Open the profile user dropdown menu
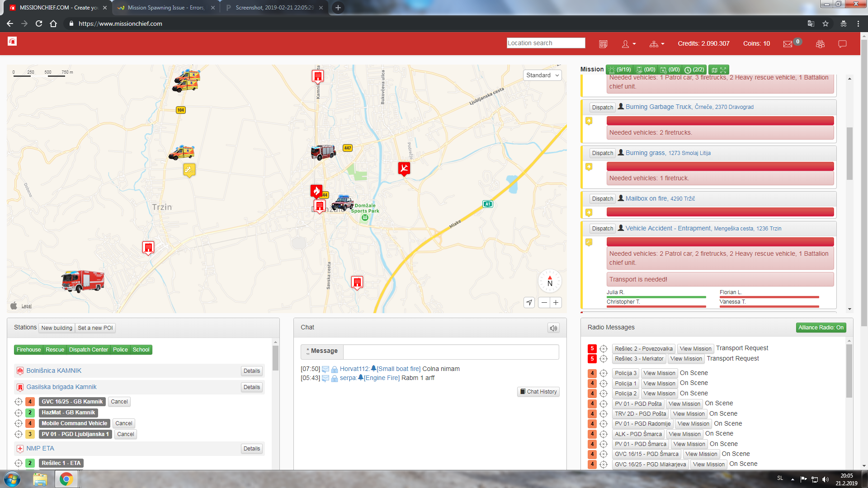Image resolution: width=868 pixels, height=488 pixels. point(629,44)
